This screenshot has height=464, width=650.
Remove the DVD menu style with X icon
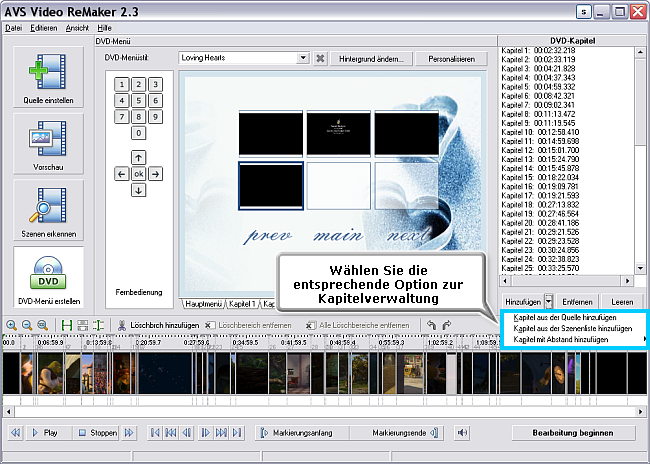[x=320, y=58]
